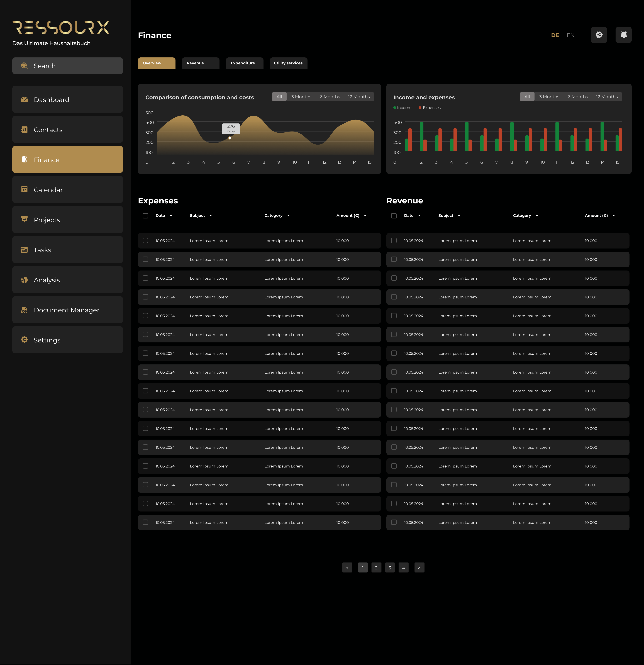Click the red Expenses legend dot
Image resolution: width=644 pixels, height=665 pixels.
pos(420,108)
